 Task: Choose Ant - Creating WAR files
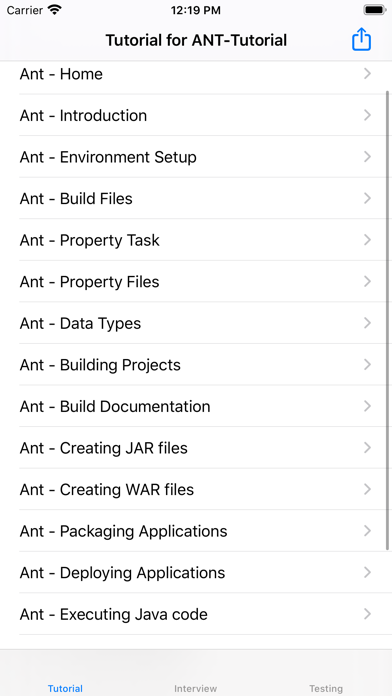point(196,489)
